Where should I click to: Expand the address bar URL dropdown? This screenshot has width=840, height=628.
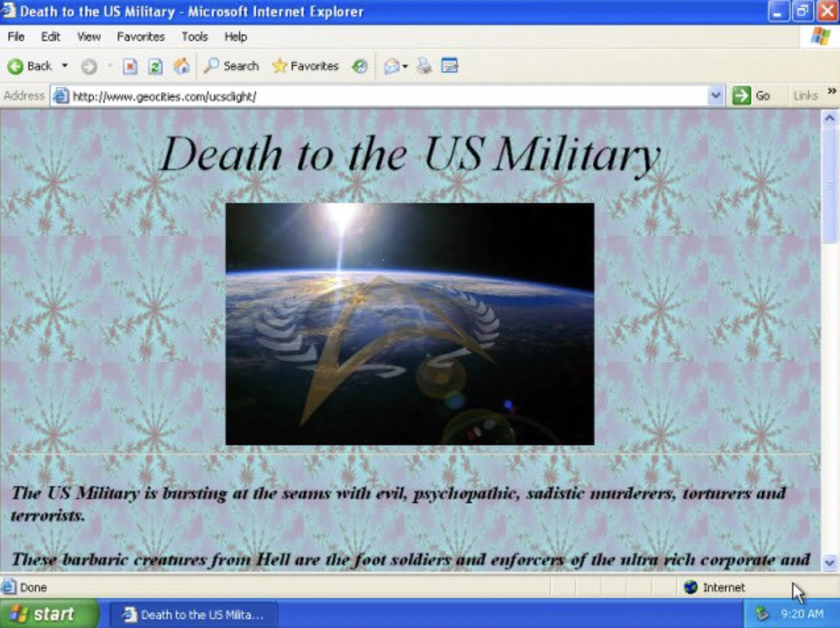(x=715, y=96)
